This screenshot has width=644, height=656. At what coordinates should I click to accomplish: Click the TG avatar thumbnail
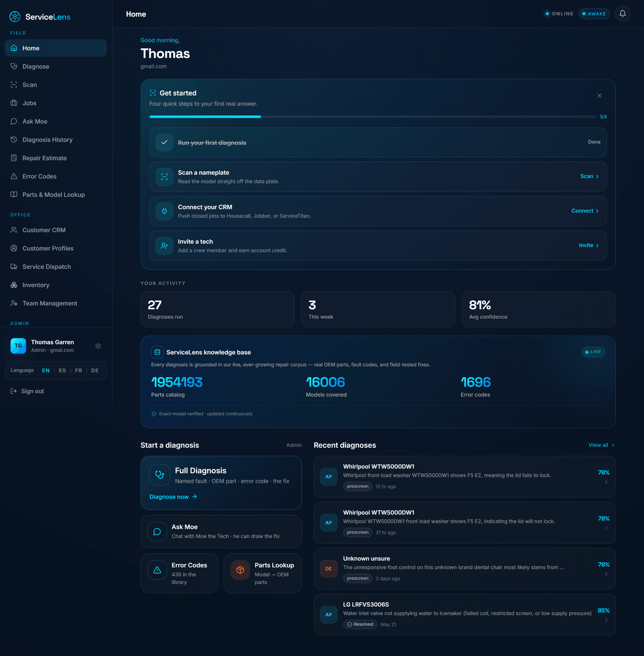click(18, 346)
